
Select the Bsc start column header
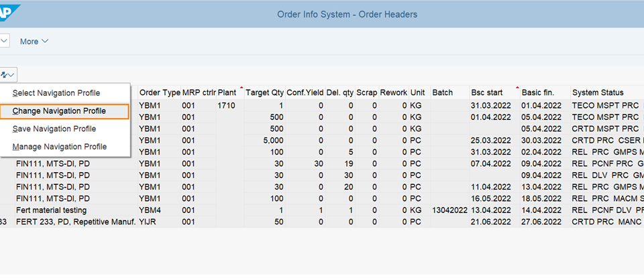coord(494,92)
